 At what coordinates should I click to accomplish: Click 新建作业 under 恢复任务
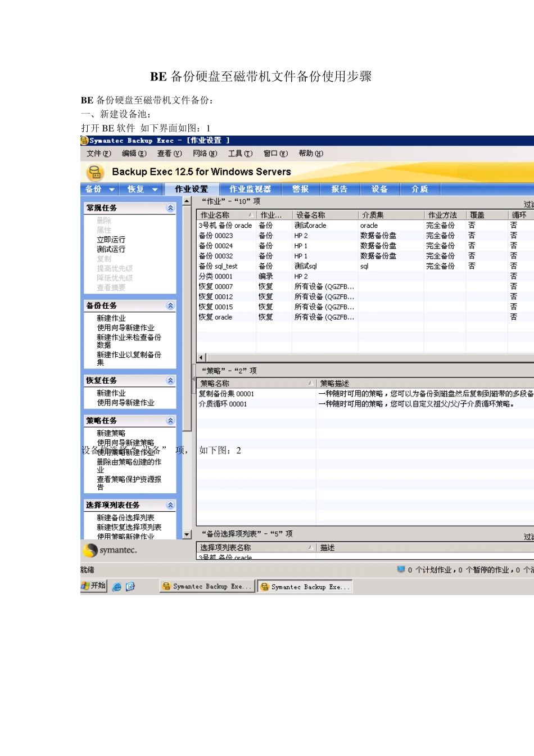point(111,393)
